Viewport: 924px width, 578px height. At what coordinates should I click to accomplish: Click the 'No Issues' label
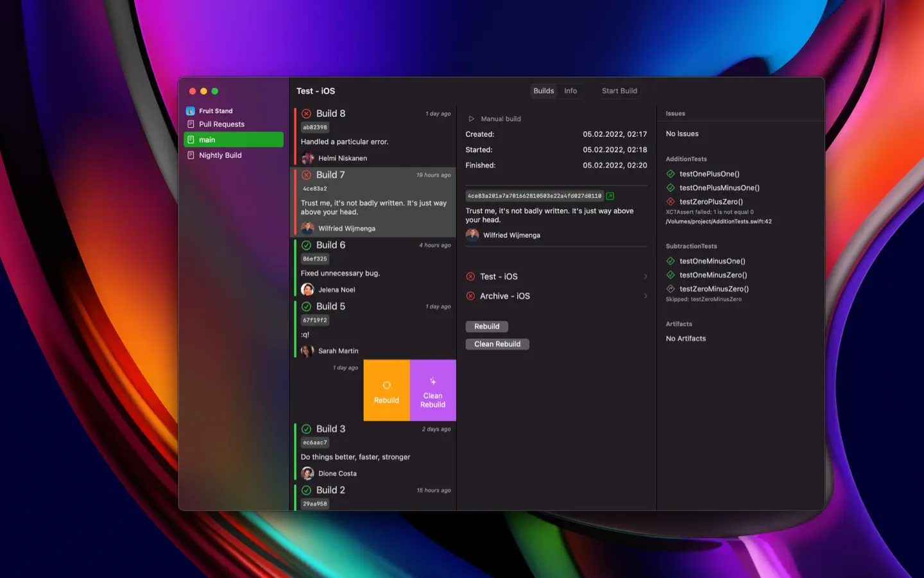682,134
